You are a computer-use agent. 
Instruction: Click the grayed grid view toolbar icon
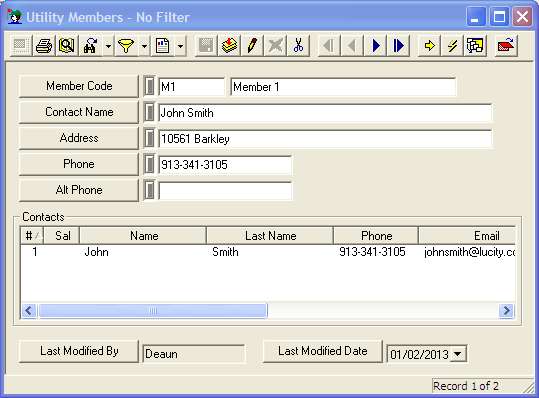click(21, 46)
